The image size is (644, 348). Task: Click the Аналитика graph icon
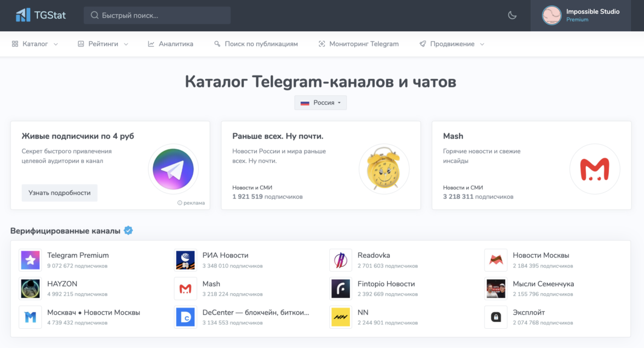coord(151,43)
